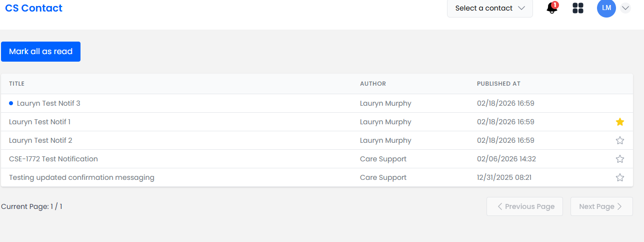The height and width of the screenshot is (242, 644).
Task: Click the unread blue dot indicator
Action: tap(11, 103)
